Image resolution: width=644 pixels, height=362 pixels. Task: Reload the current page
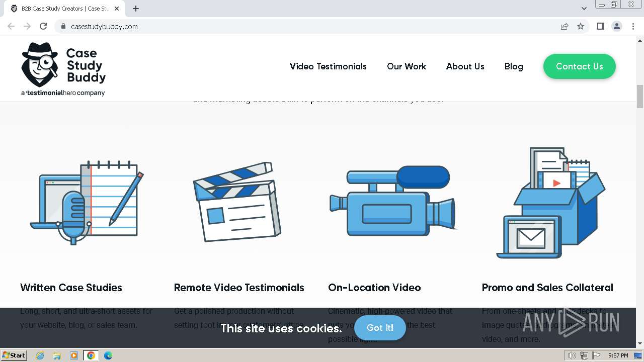pos(43,26)
